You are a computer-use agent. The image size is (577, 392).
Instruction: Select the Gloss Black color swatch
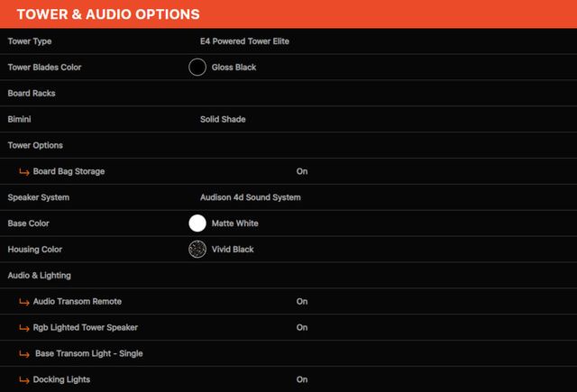[197, 68]
